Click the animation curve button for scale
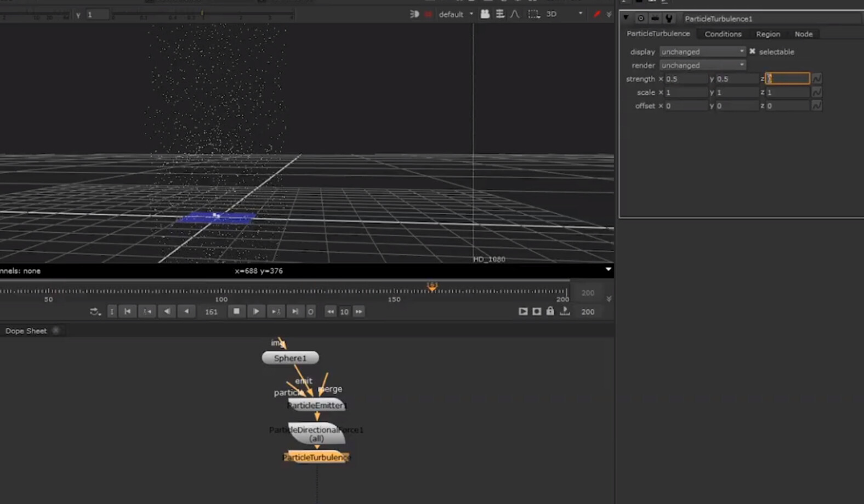This screenshot has height=504, width=864. tap(816, 92)
